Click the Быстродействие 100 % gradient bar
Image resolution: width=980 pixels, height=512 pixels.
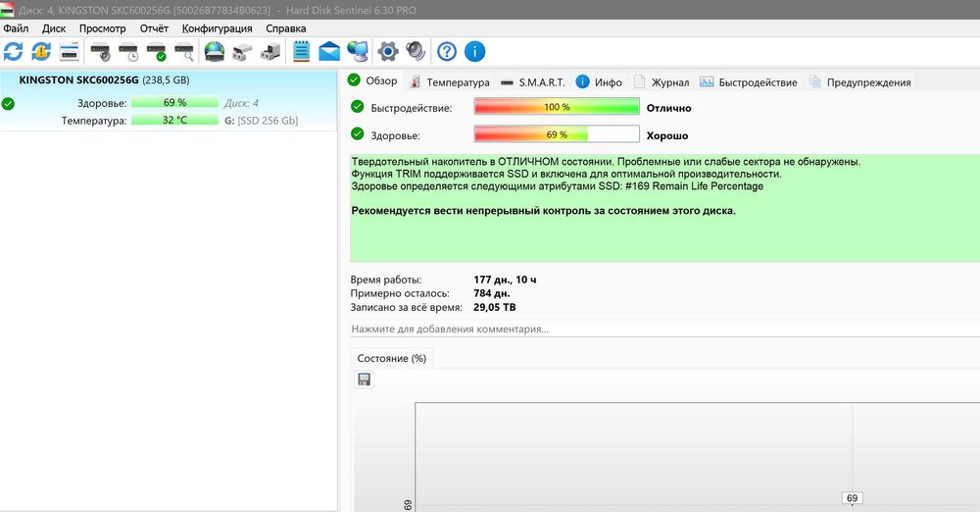[x=557, y=107]
